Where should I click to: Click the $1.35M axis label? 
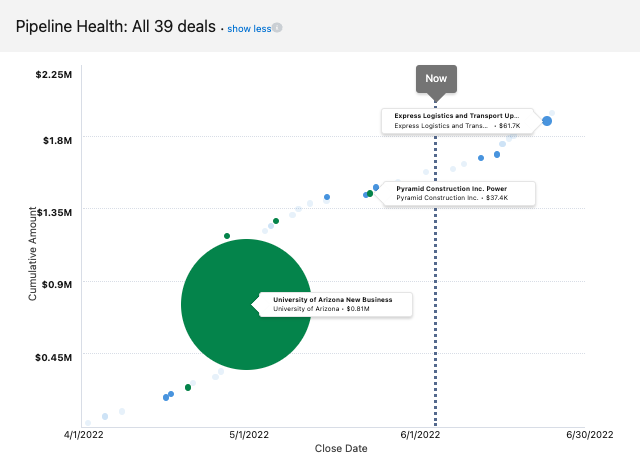coord(55,213)
